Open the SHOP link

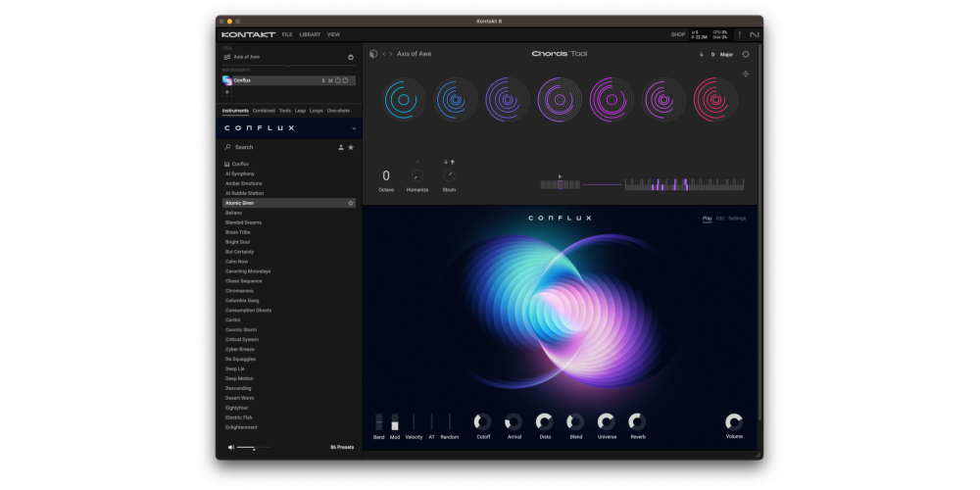pyautogui.click(x=678, y=35)
